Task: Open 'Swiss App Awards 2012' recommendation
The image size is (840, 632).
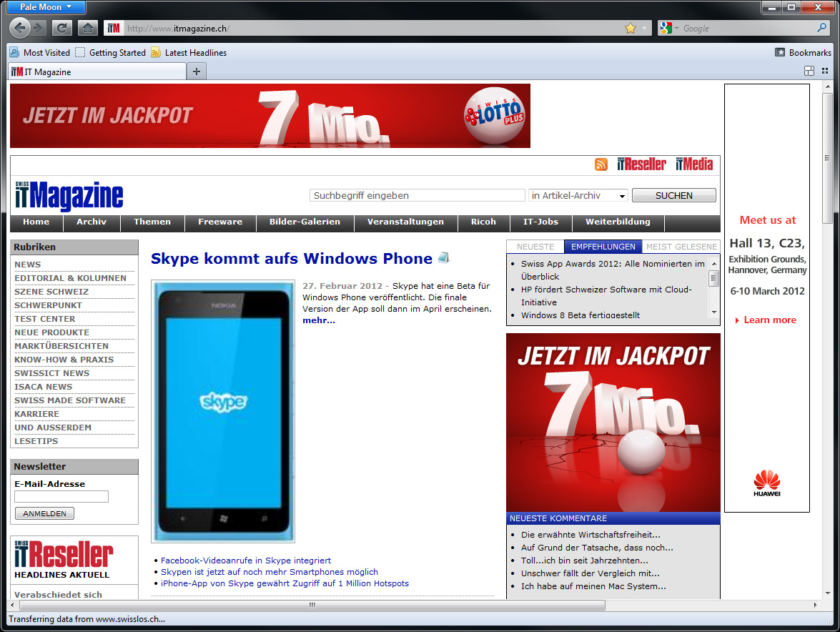Action: click(x=613, y=270)
